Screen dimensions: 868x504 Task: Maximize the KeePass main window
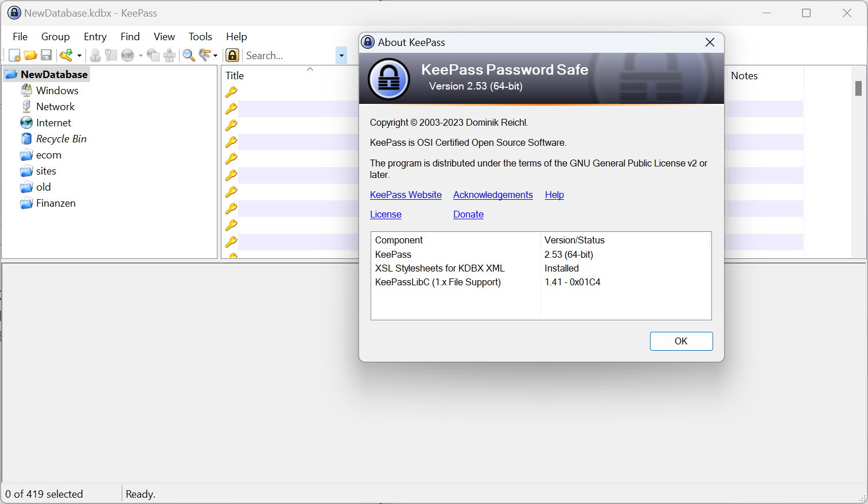tap(806, 13)
